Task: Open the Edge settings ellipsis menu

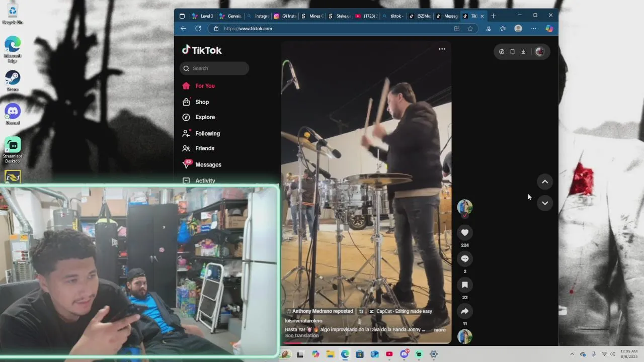Action: point(533,29)
